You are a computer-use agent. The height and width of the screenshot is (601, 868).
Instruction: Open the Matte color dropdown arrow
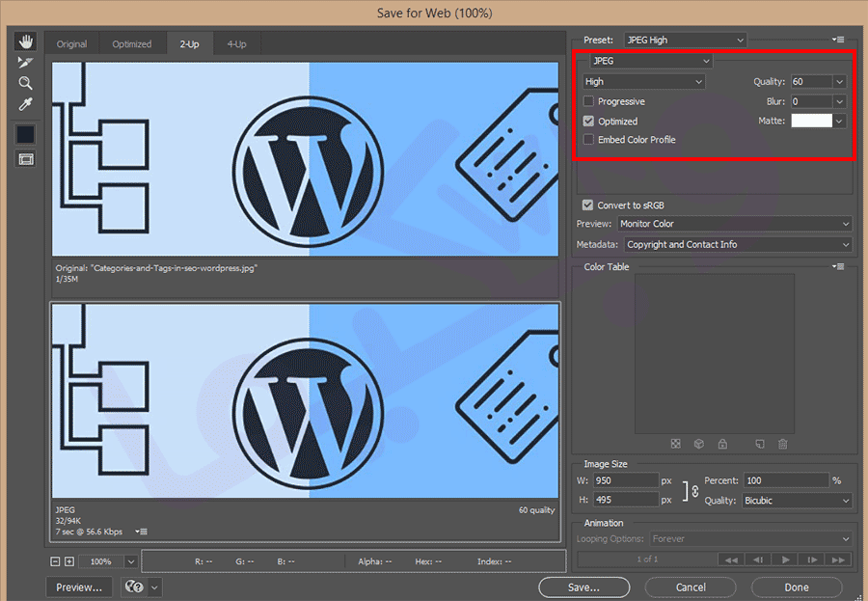[840, 121]
